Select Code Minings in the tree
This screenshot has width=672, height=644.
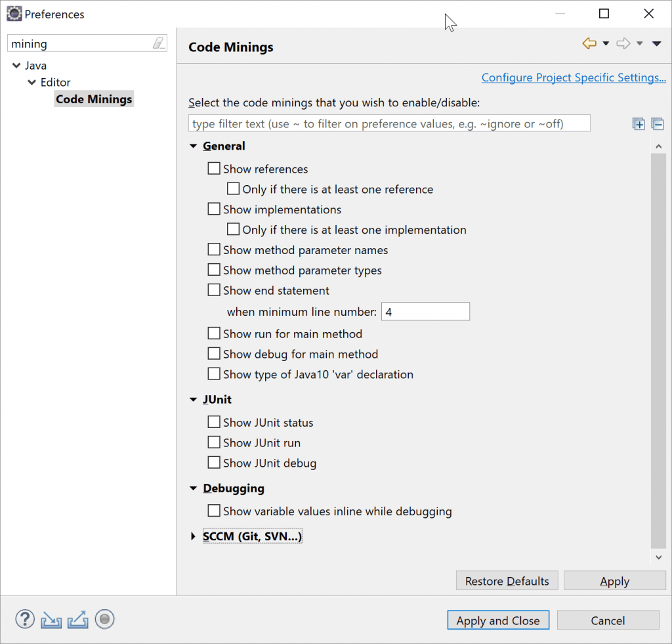point(94,99)
